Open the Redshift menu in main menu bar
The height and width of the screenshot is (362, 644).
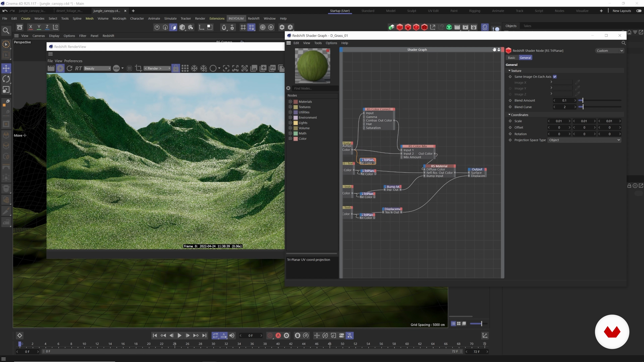[254, 18]
